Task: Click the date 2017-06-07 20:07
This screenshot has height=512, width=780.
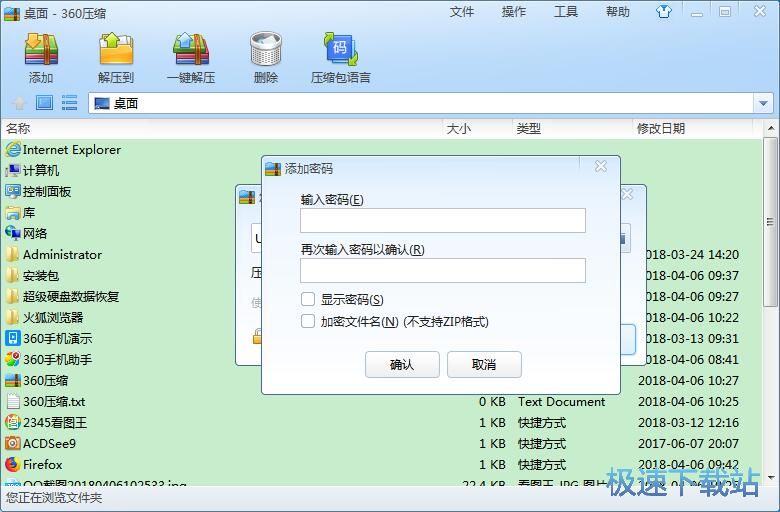Action: (x=688, y=443)
